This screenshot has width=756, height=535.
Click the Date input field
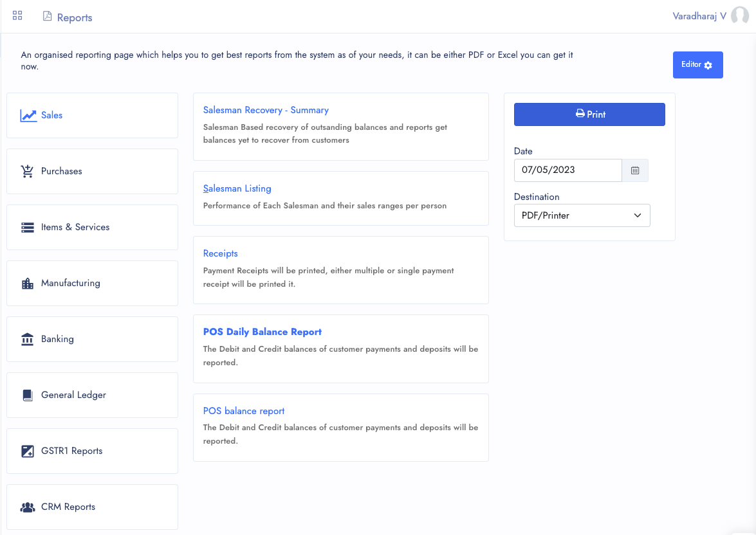(x=568, y=170)
